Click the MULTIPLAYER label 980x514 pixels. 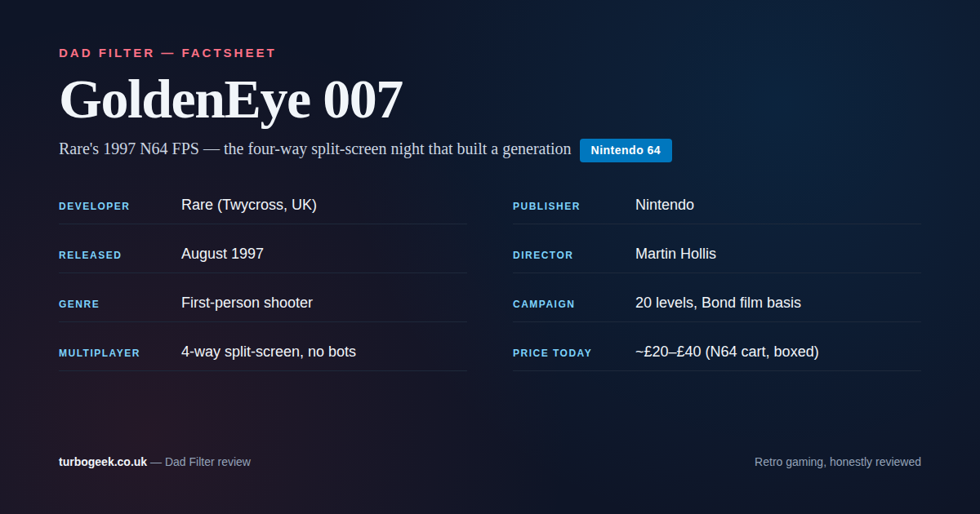[100, 353]
